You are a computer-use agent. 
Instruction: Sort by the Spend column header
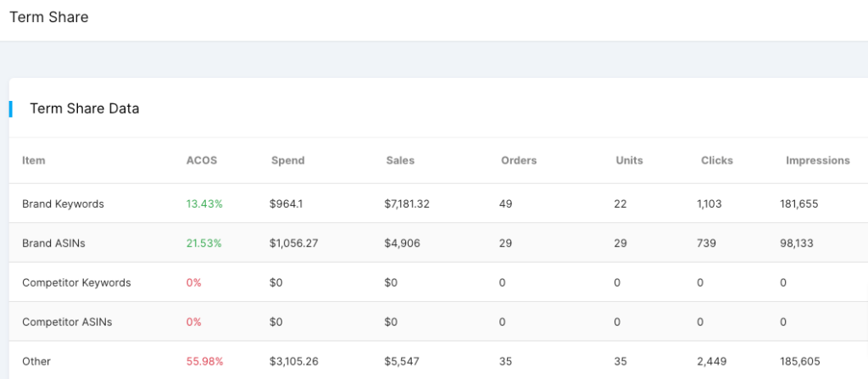point(287,160)
